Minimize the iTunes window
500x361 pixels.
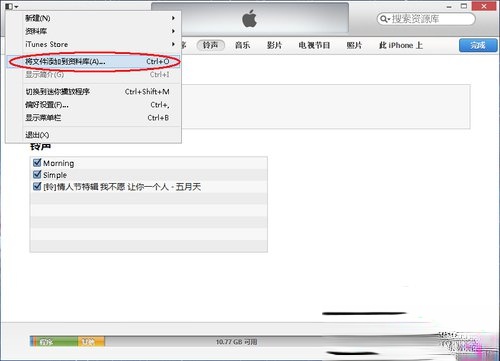coord(449,6)
